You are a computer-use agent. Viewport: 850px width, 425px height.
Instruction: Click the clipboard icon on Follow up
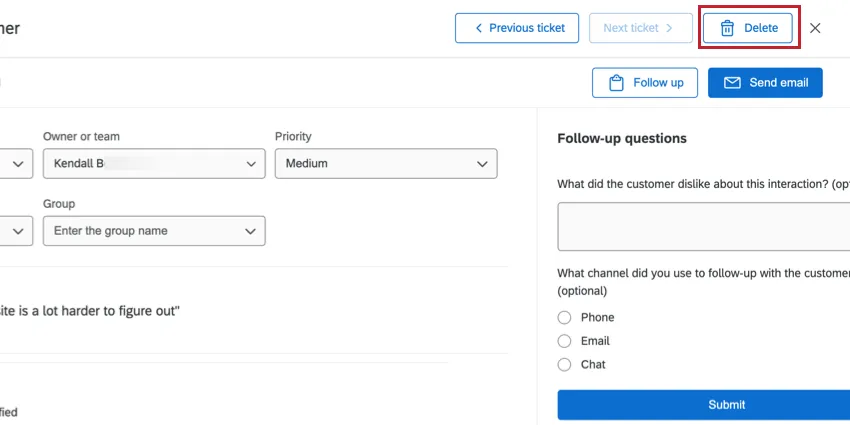coord(616,83)
